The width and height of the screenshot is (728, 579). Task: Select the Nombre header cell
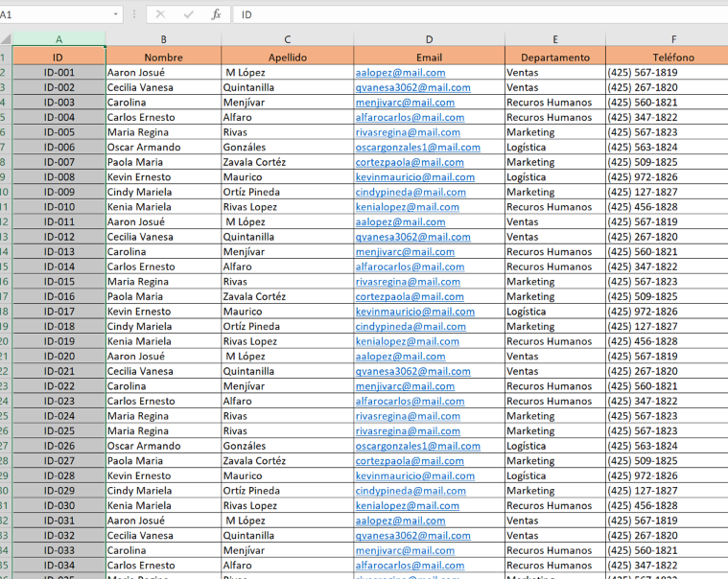pos(163,58)
